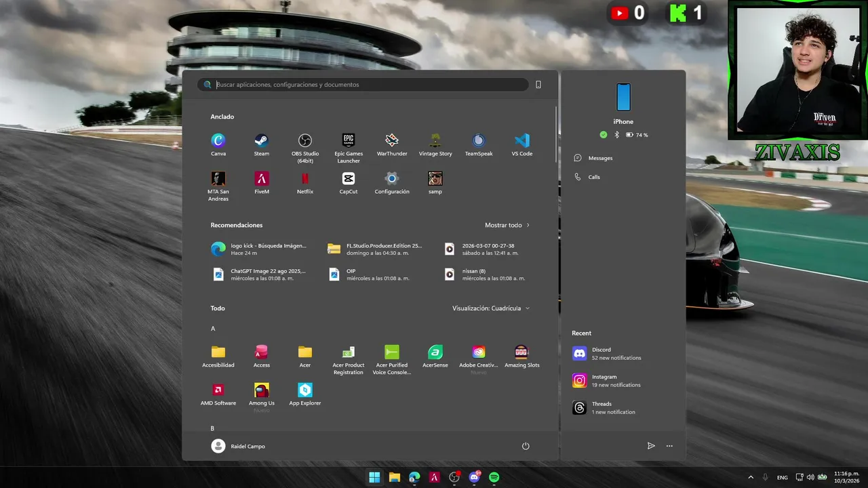Launch samp pinned app
Screen dimensions: 868x488
(x=435, y=182)
